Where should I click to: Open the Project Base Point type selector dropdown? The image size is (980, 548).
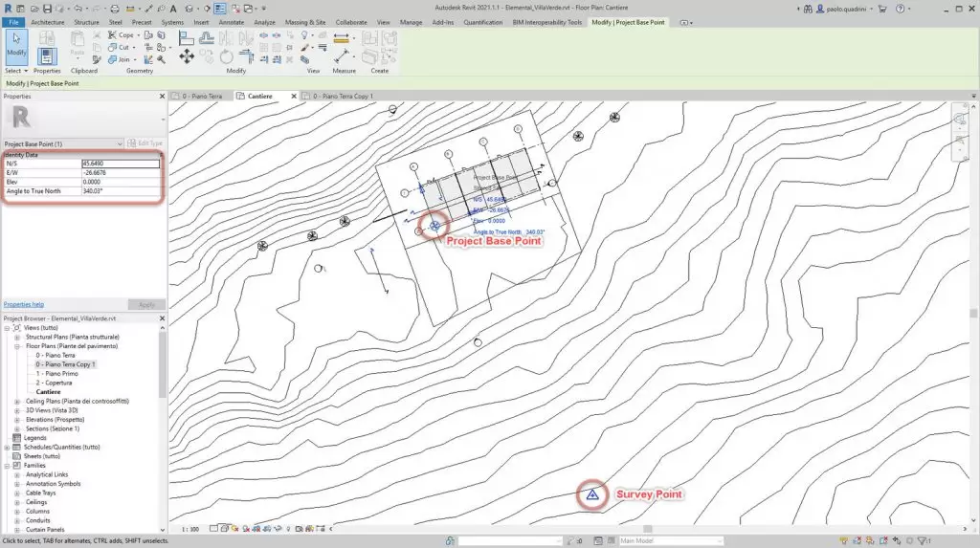pos(119,142)
